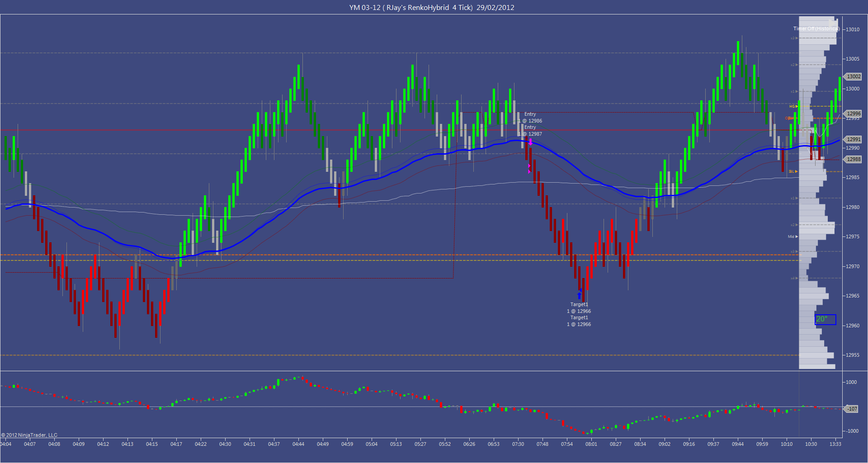Click the 12996 price marker tag
The width and height of the screenshot is (868, 463).
click(854, 113)
